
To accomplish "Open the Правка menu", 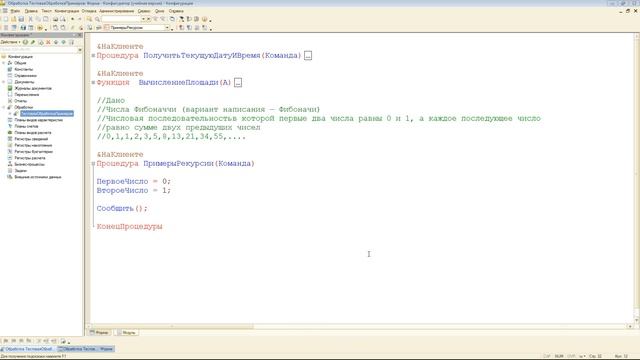I will tap(31, 11).
